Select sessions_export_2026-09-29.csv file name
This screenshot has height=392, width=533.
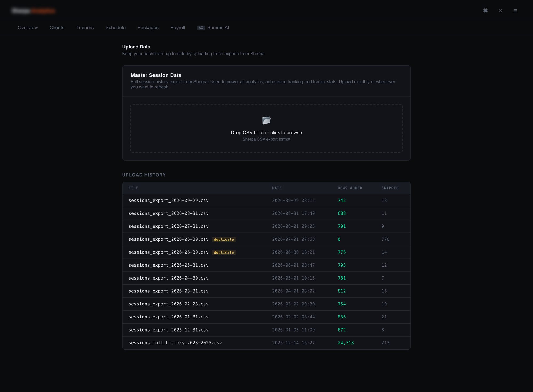[x=168, y=201]
